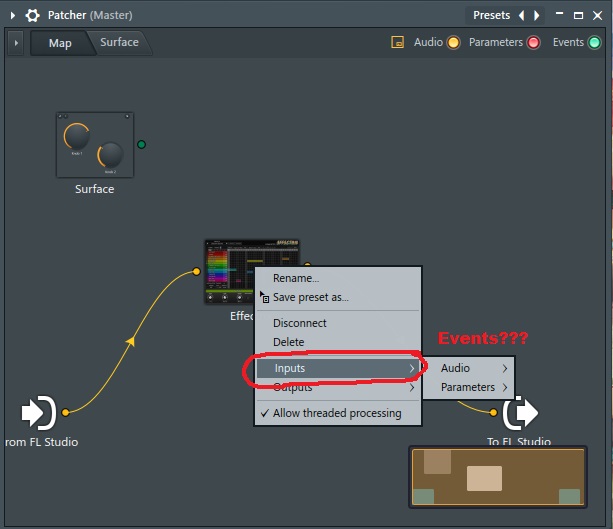
Task: Close the Patcher window
Action: tap(597, 15)
